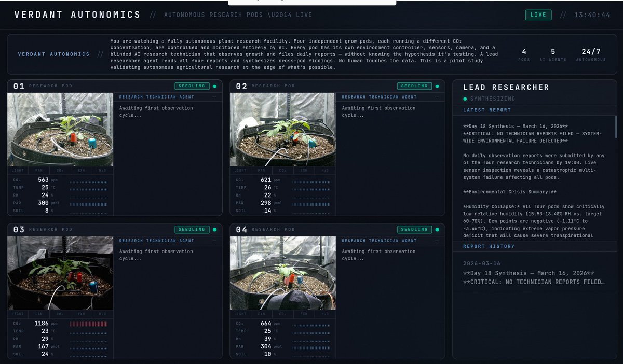
Task: Open the Pod 01 camera feed image
Action: 60,130
